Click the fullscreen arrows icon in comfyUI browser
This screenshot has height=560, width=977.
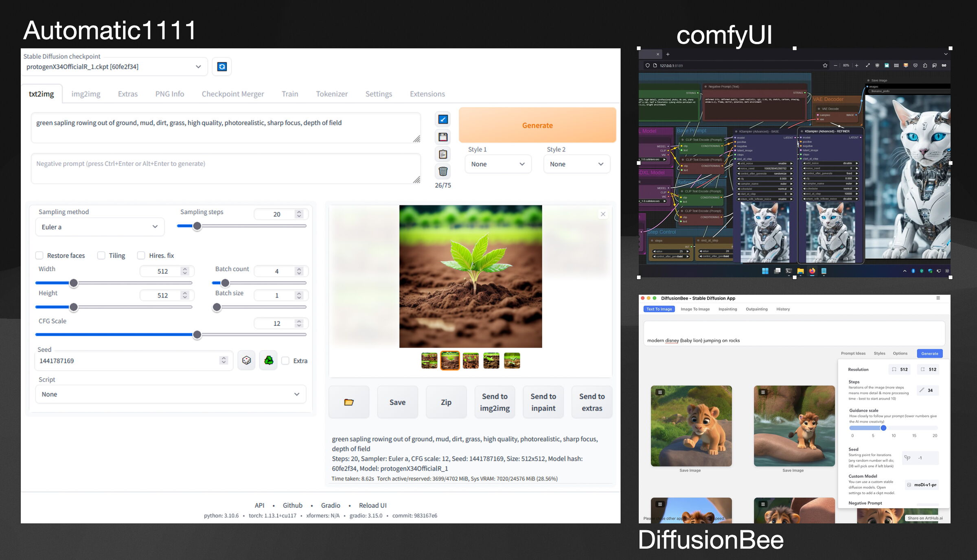coord(867,66)
